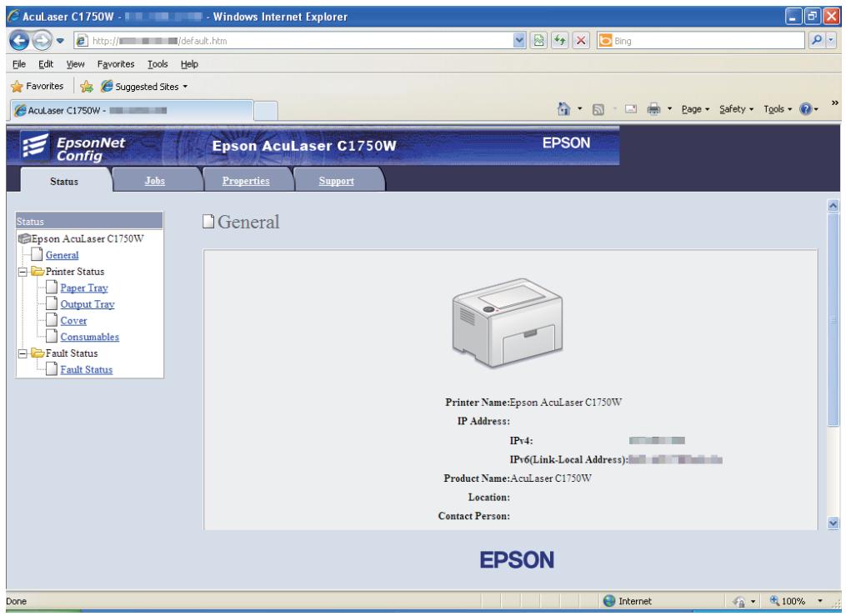
Task: Click the page scrollbar down arrow
Action: click(x=833, y=523)
